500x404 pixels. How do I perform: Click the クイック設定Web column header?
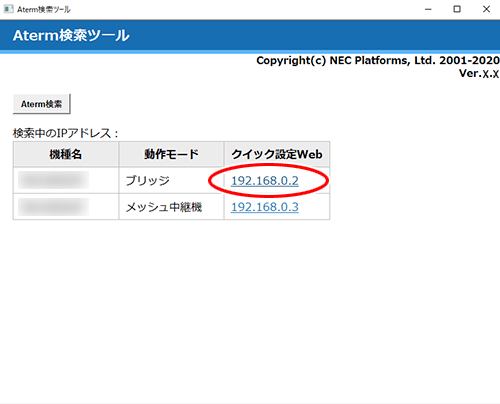pos(277,154)
